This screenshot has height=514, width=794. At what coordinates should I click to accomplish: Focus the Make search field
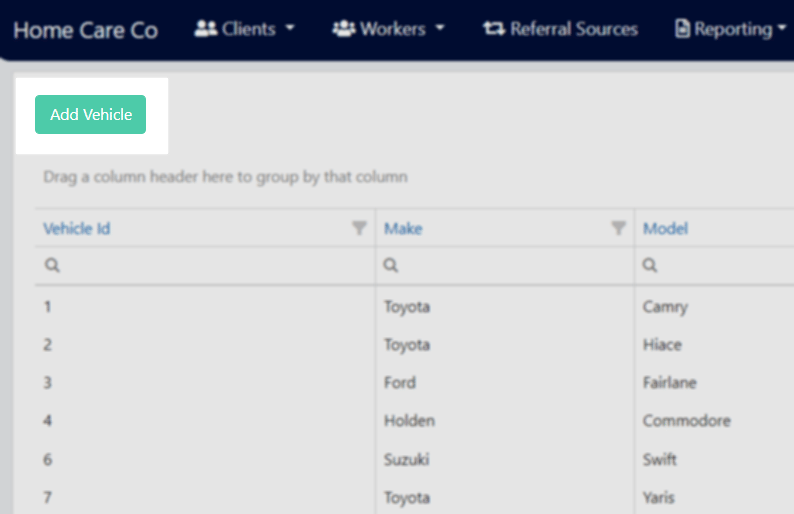pos(505,265)
